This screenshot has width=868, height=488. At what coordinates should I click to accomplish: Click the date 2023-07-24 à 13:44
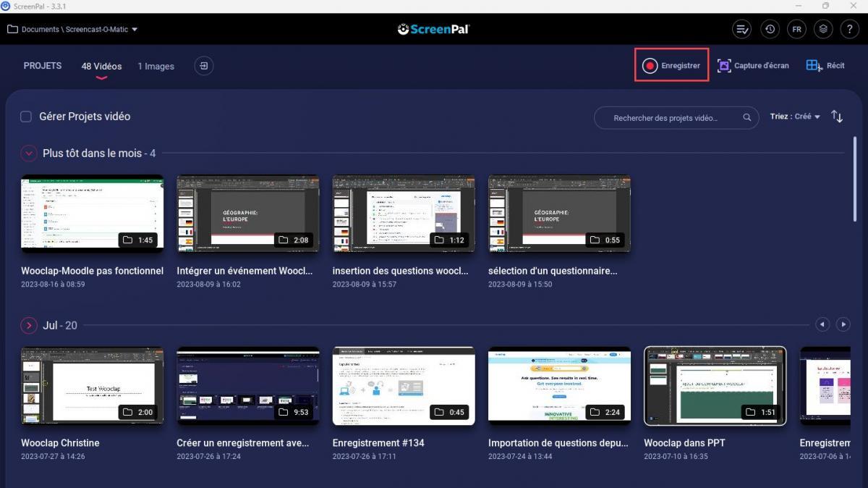pos(520,456)
